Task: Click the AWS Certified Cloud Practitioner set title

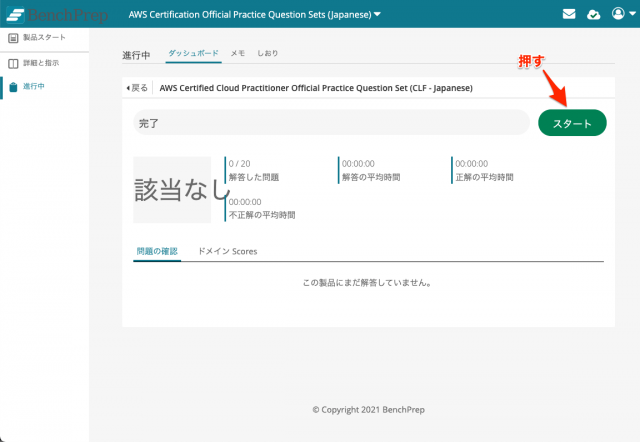Action: tap(316, 88)
